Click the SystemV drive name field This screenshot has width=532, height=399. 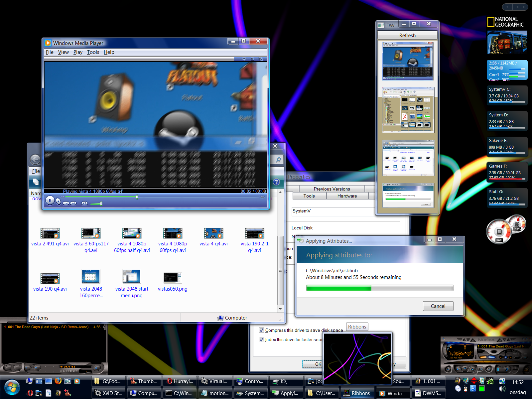[333, 211]
